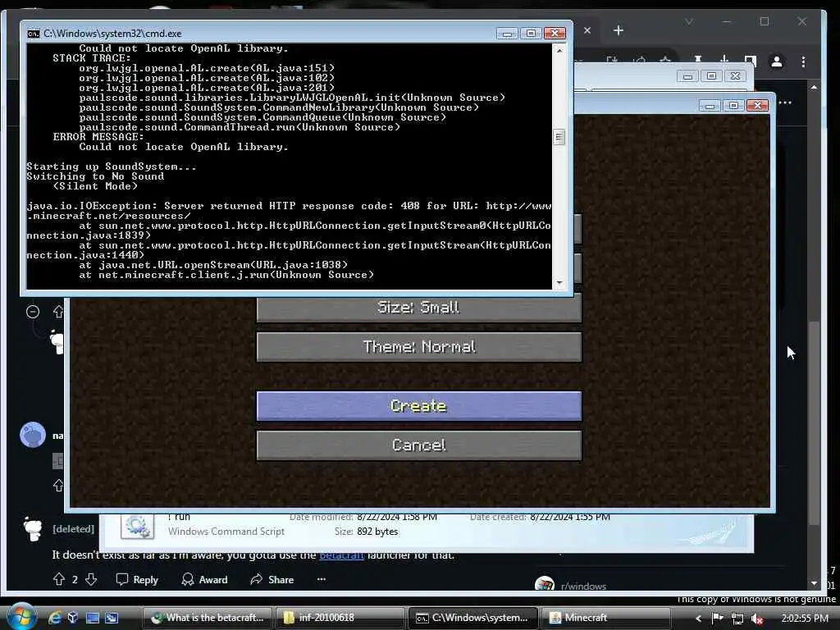Reply to the deleted user's comment
The width and height of the screenshot is (840, 630).
pyautogui.click(x=137, y=580)
